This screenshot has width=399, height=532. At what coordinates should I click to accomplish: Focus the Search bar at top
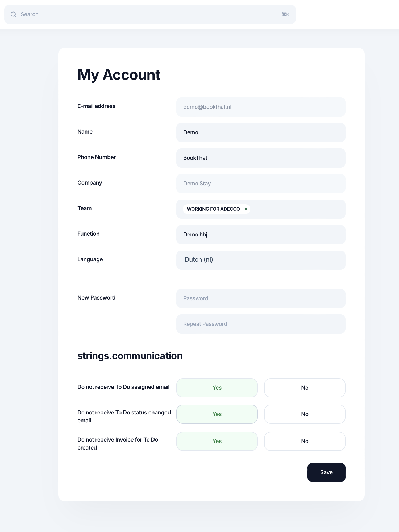coord(149,14)
